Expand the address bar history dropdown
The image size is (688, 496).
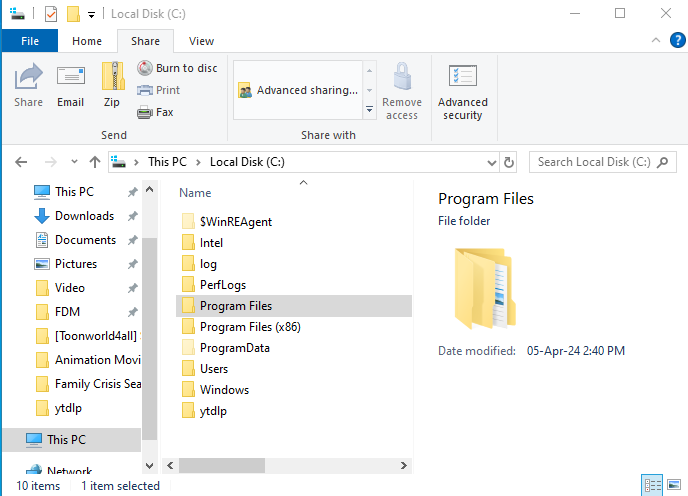[491, 162]
